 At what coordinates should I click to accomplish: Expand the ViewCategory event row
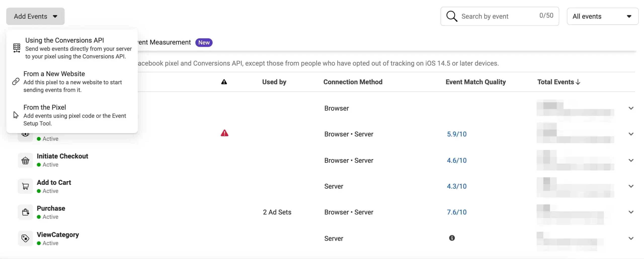tap(631, 238)
